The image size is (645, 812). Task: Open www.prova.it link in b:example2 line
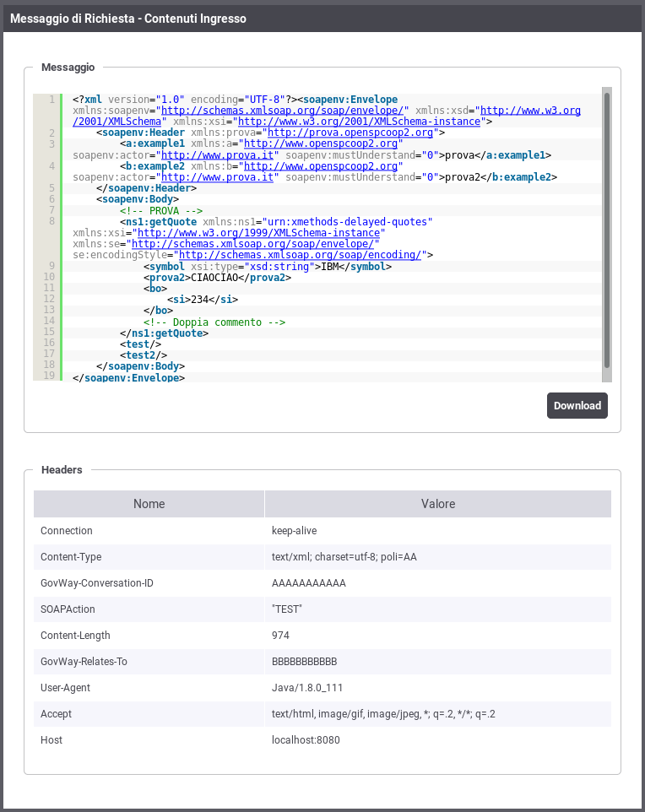point(218,177)
